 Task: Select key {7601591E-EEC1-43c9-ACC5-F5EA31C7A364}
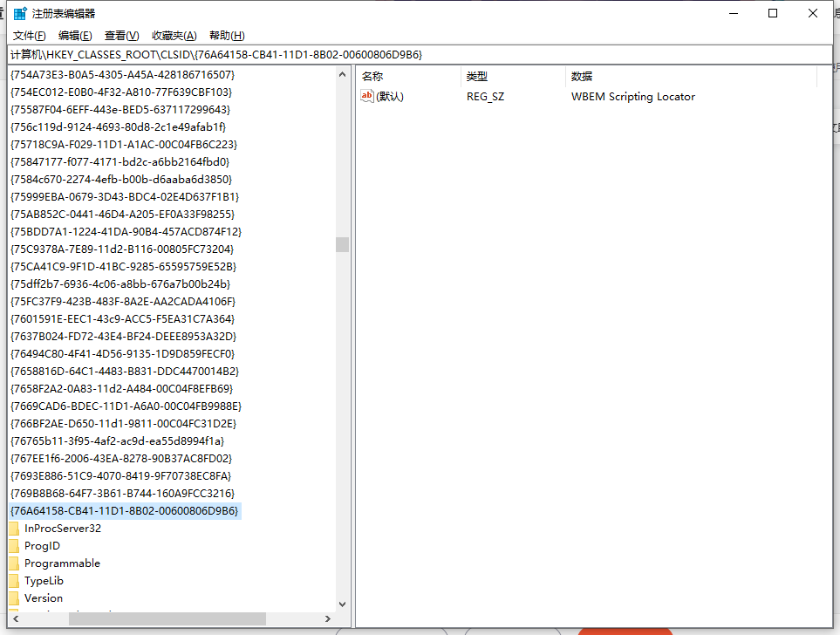coord(123,319)
